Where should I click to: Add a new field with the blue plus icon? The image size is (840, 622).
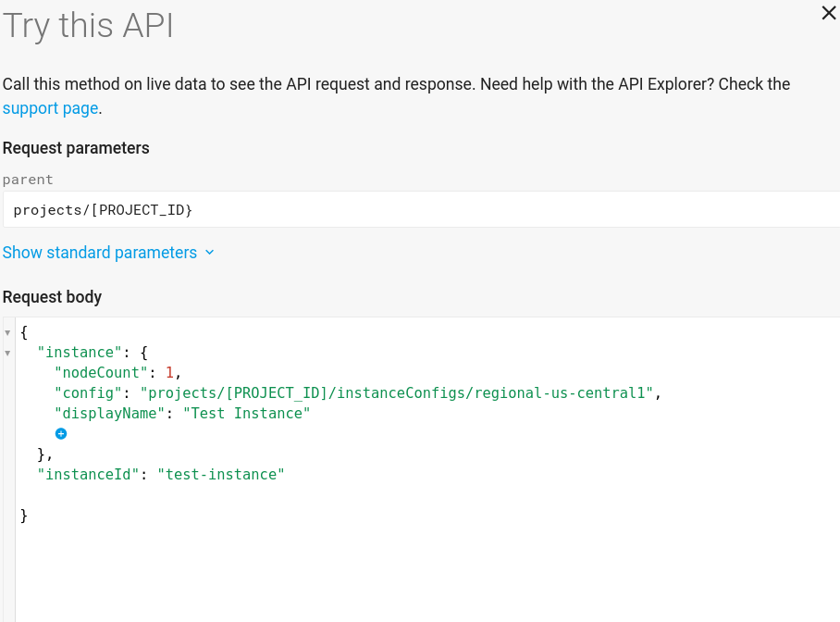(x=61, y=433)
